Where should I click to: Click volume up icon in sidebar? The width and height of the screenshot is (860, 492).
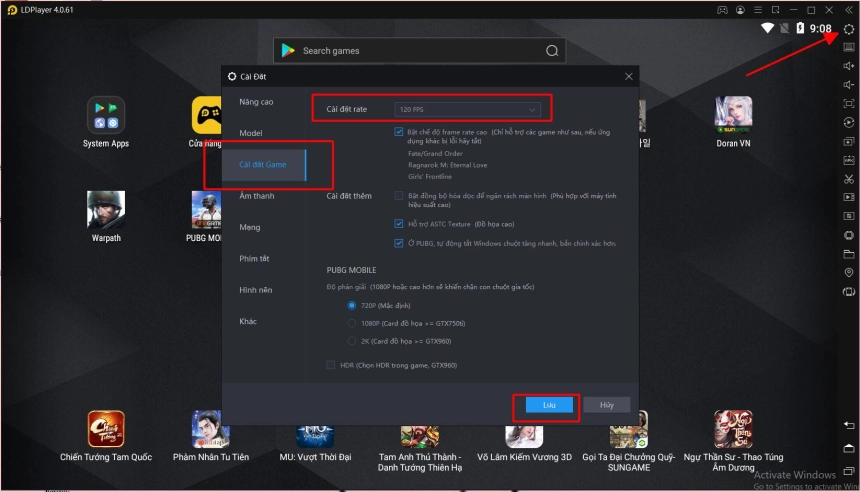coord(848,66)
